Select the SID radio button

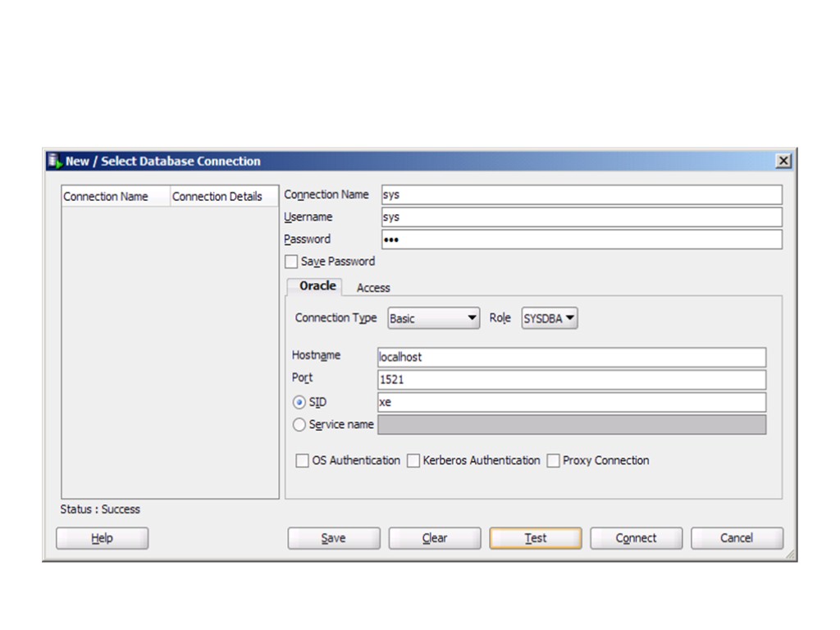click(x=299, y=402)
